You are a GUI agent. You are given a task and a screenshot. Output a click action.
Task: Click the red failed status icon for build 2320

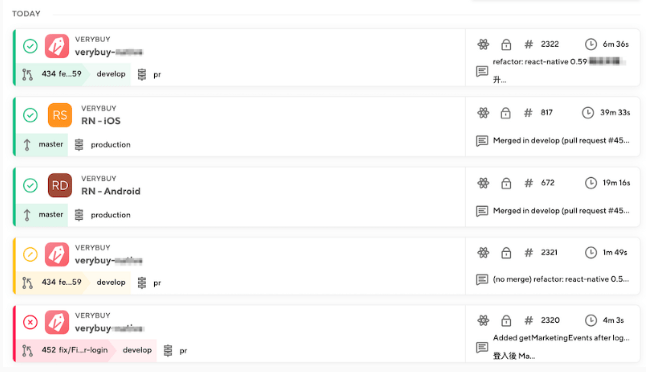click(x=30, y=322)
